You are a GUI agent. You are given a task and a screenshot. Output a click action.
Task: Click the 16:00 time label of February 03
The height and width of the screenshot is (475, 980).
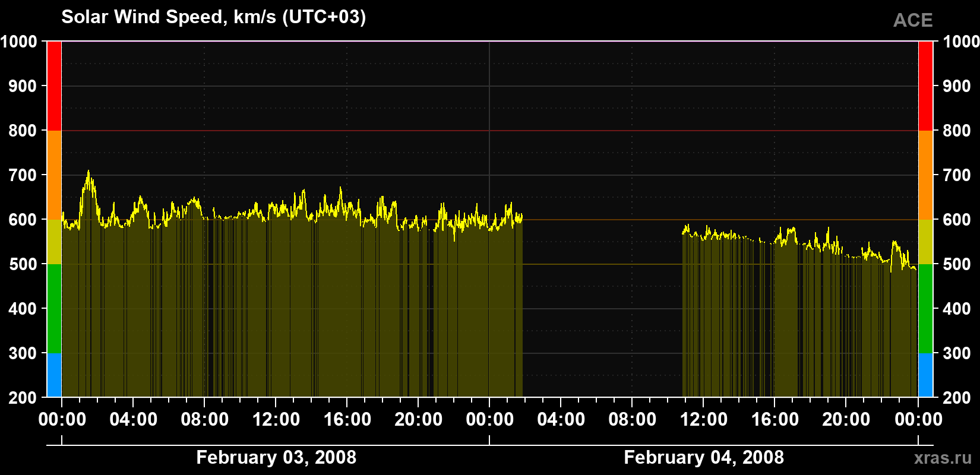(x=347, y=420)
